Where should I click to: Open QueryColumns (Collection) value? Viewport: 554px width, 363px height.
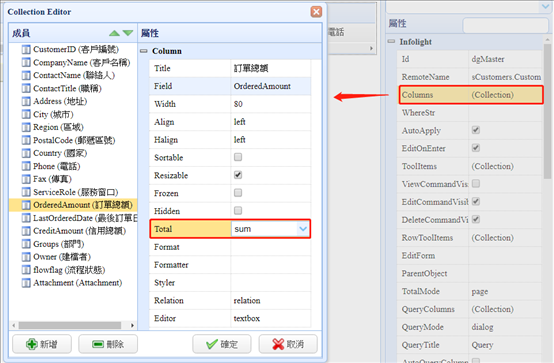click(x=493, y=309)
